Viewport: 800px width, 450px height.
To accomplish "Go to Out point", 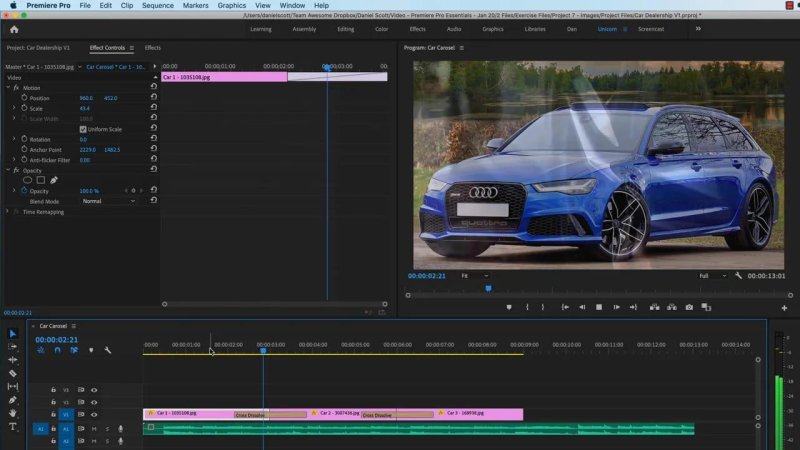I will coord(633,307).
